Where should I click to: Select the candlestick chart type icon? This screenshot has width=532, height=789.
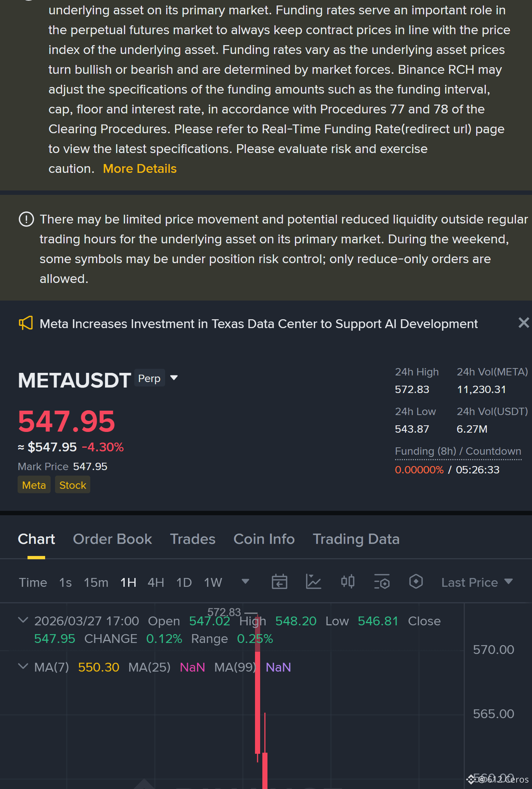pos(347,582)
